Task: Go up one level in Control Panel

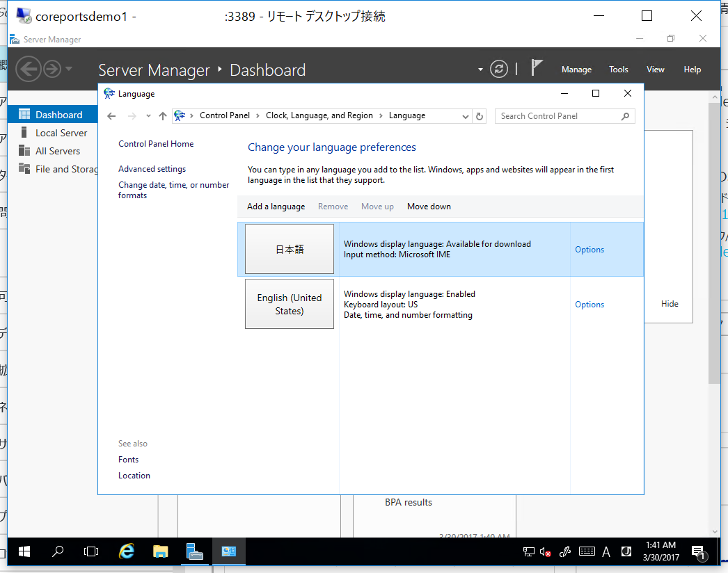Action: pyautogui.click(x=162, y=116)
